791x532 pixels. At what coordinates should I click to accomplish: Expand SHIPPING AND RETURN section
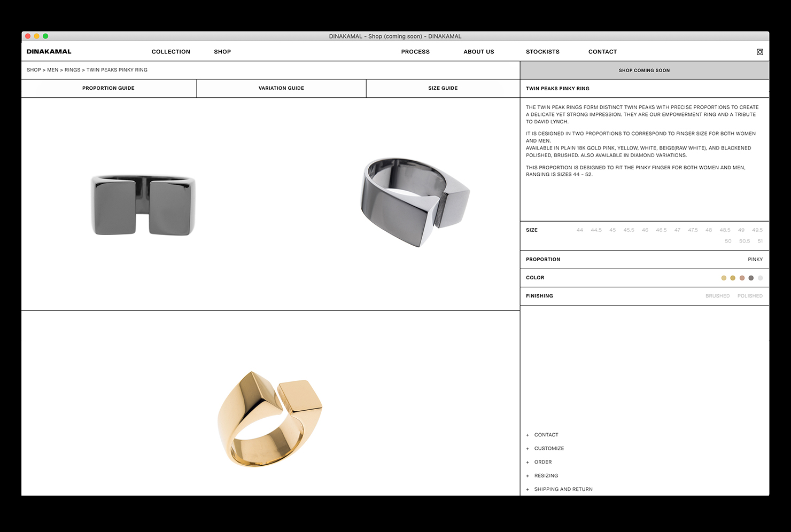coord(560,489)
